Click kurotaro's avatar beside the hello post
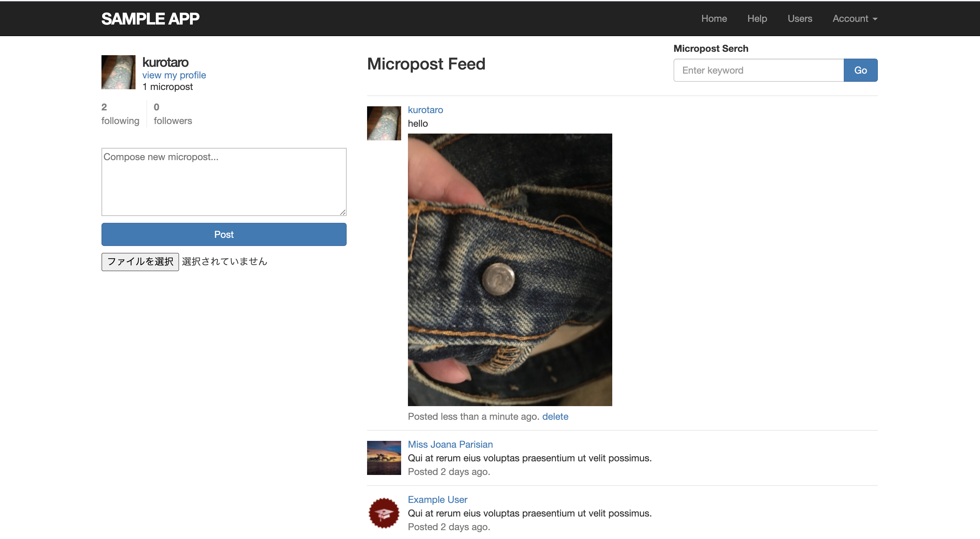This screenshot has height=539, width=980. click(384, 123)
